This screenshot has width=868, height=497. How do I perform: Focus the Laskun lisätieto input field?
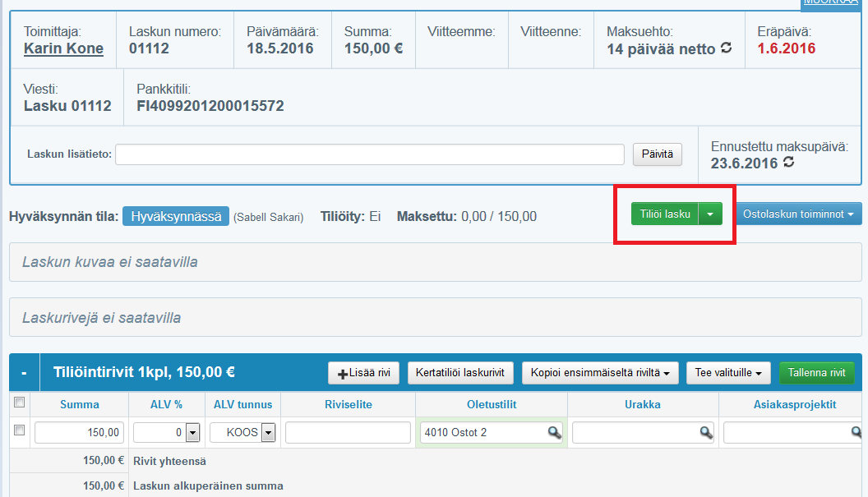[x=370, y=154]
